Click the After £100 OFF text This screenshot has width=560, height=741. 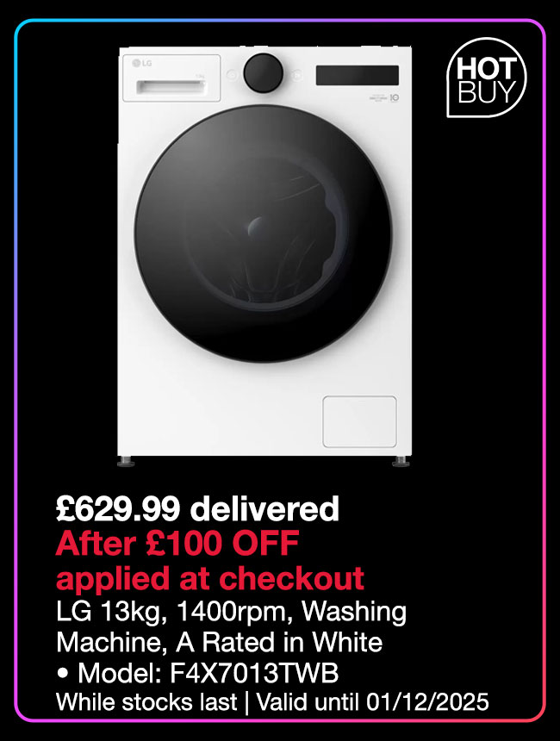click(177, 543)
